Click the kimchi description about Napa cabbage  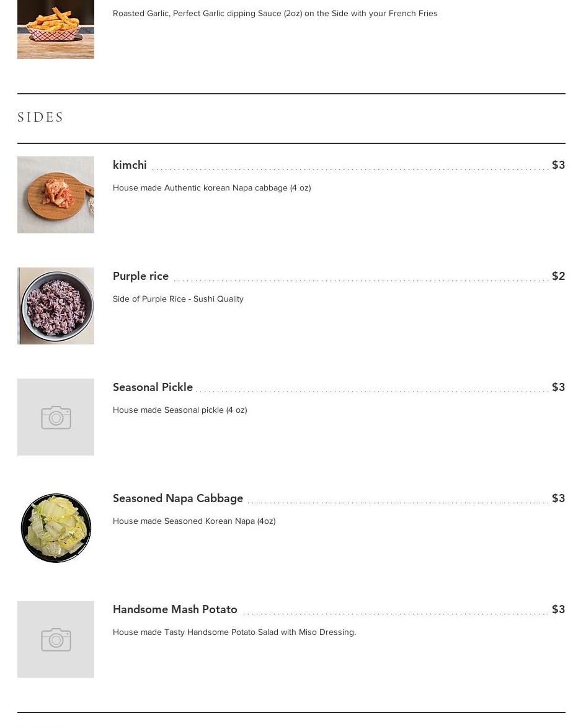[211, 187]
